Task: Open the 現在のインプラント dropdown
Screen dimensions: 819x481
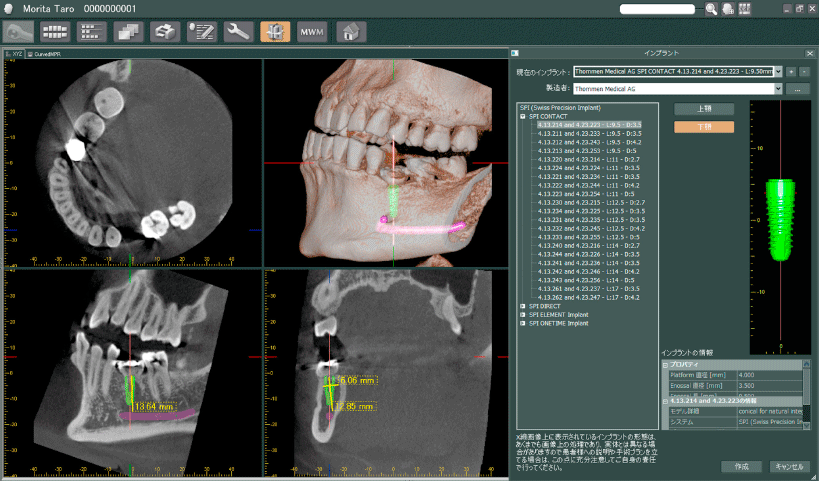Action: [777, 72]
